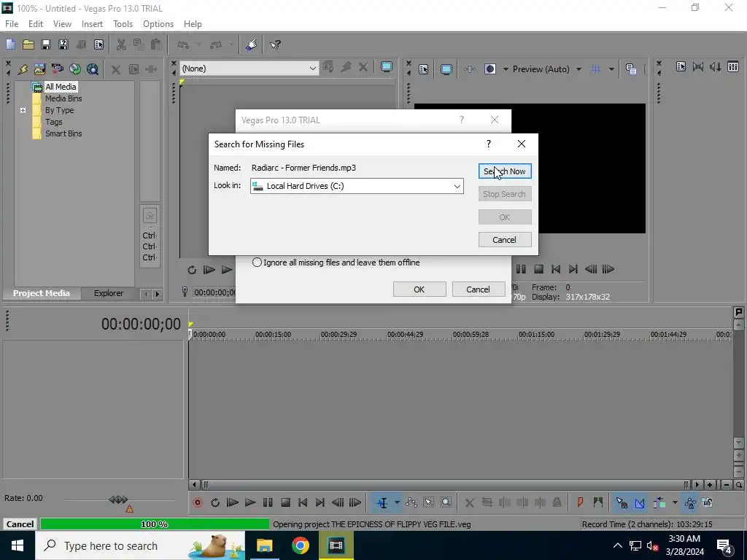This screenshot has height=560, width=747.
Task: Toggle Enable Snapping in timeline toolbar
Action: point(622,502)
